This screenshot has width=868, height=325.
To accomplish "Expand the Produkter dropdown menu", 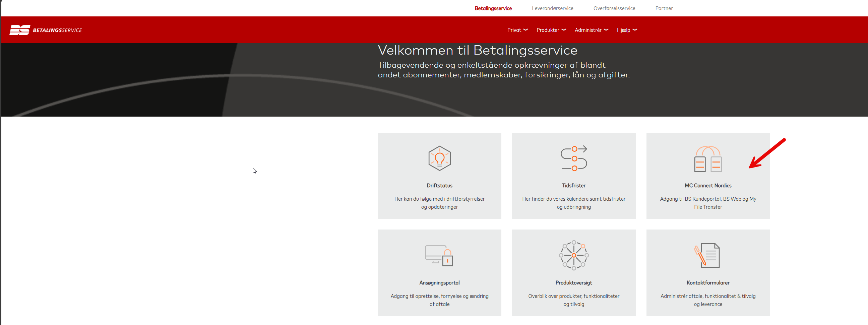I will (551, 30).
